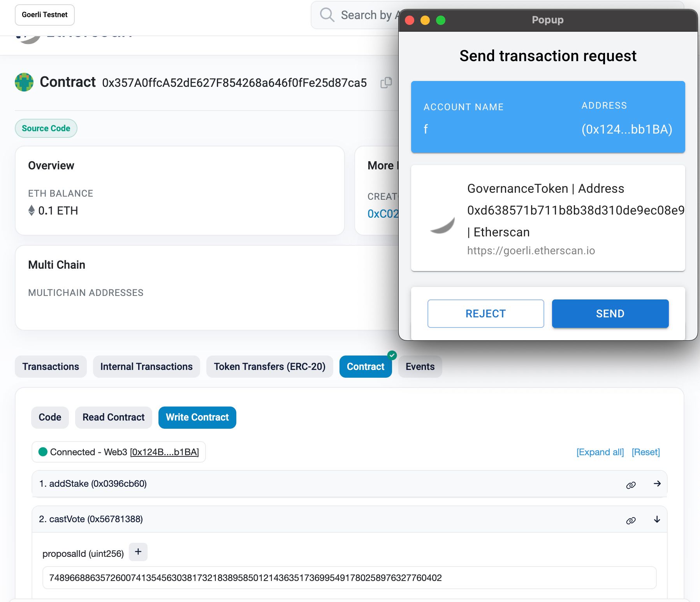Image resolution: width=700 pixels, height=602 pixels.
Task: Click the https://goerli.etherscan.io URL text
Action: pos(531,250)
